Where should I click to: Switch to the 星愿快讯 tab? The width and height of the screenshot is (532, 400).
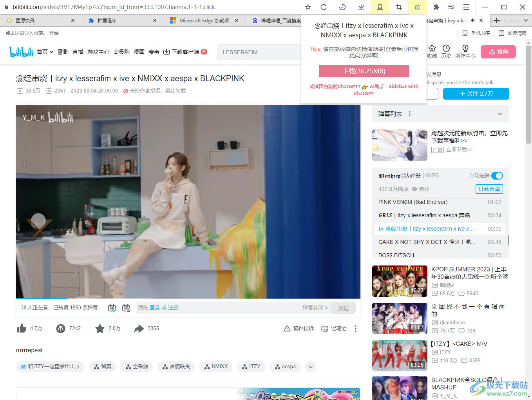[41, 20]
